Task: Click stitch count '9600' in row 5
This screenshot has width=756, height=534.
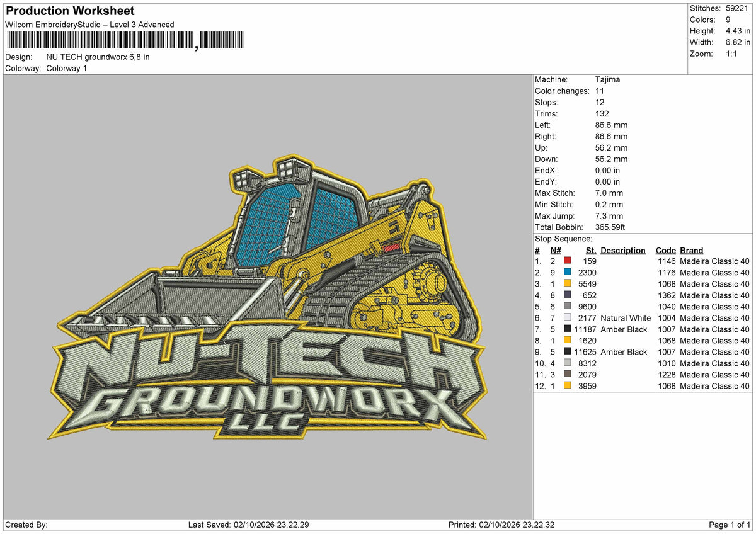Action: coord(587,307)
